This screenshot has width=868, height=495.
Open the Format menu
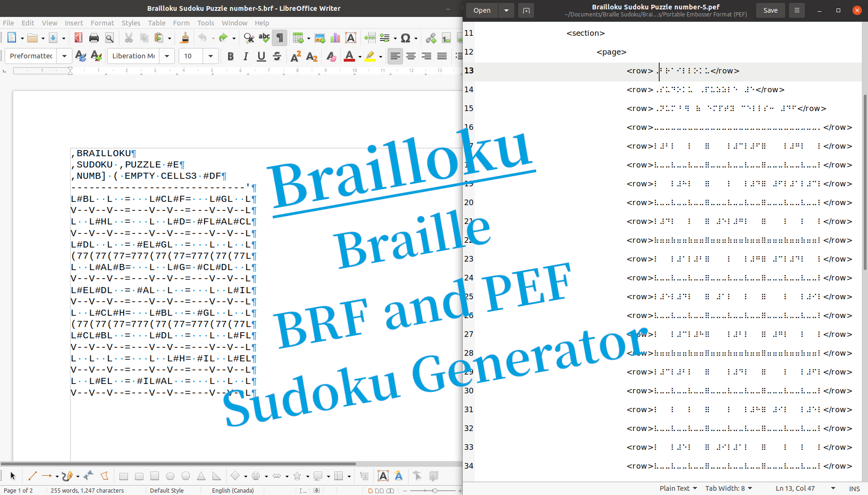coord(103,23)
